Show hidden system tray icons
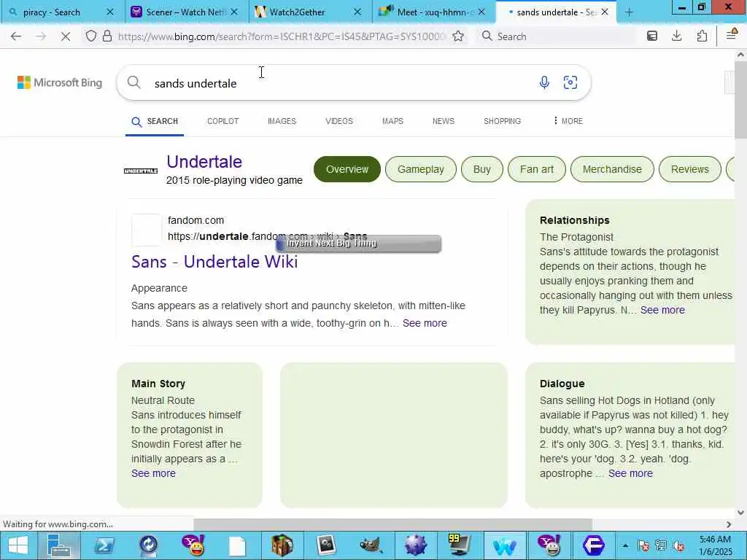747x560 pixels. [625, 545]
